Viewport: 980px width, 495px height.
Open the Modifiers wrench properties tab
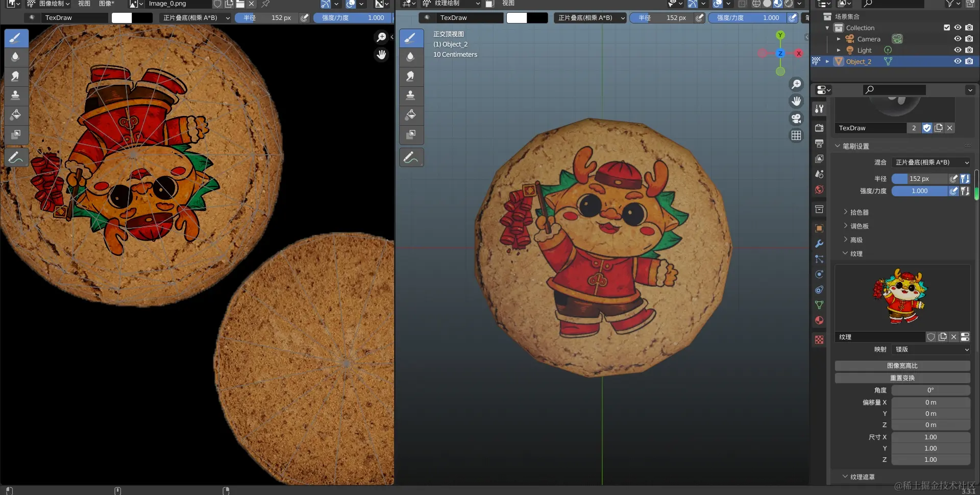(x=819, y=244)
